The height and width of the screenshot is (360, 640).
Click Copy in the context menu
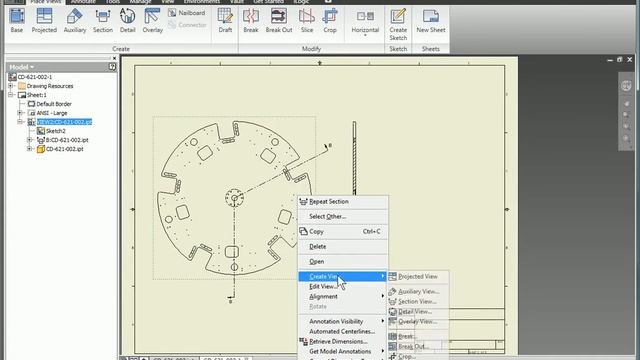click(343, 231)
